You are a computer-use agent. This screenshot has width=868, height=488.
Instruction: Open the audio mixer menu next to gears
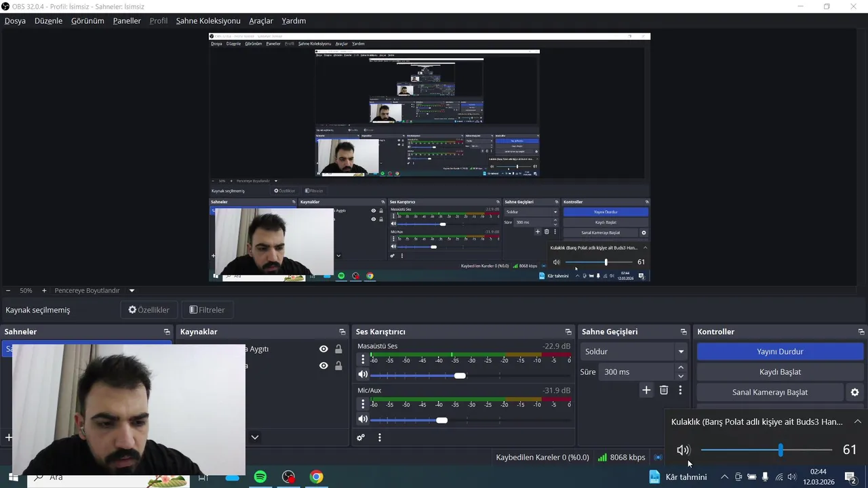[380, 438]
